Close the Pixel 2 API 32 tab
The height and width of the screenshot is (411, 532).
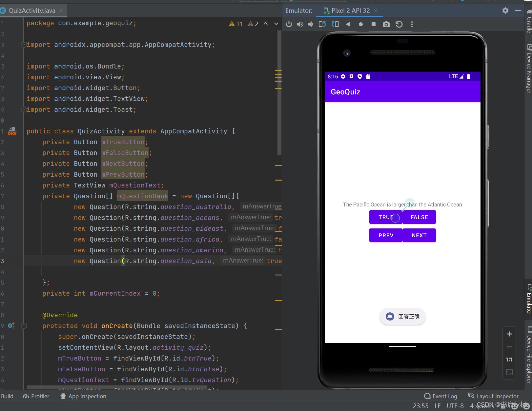click(376, 10)
